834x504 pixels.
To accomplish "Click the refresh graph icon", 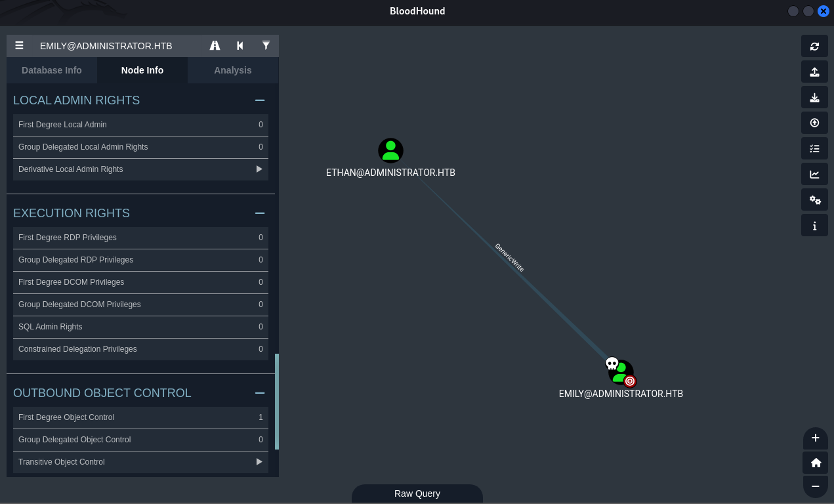I will pyautogui.click(x=814, y=47).
